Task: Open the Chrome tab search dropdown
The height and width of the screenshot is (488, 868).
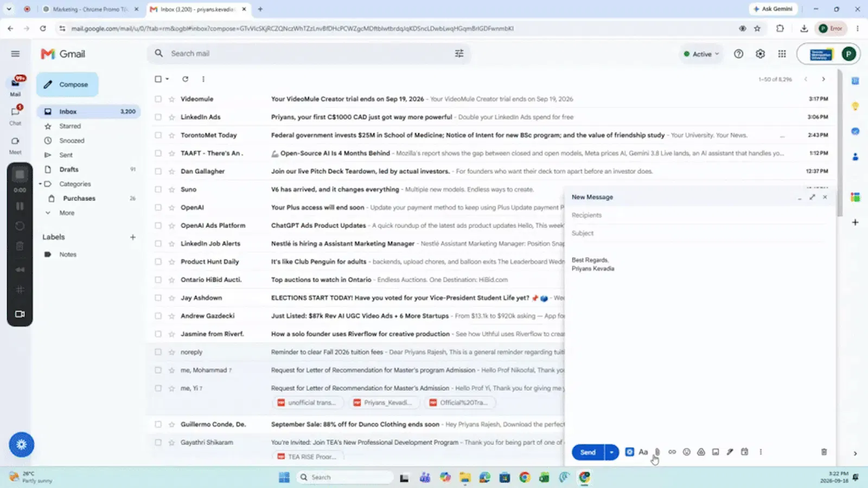Action: (9, 9)
